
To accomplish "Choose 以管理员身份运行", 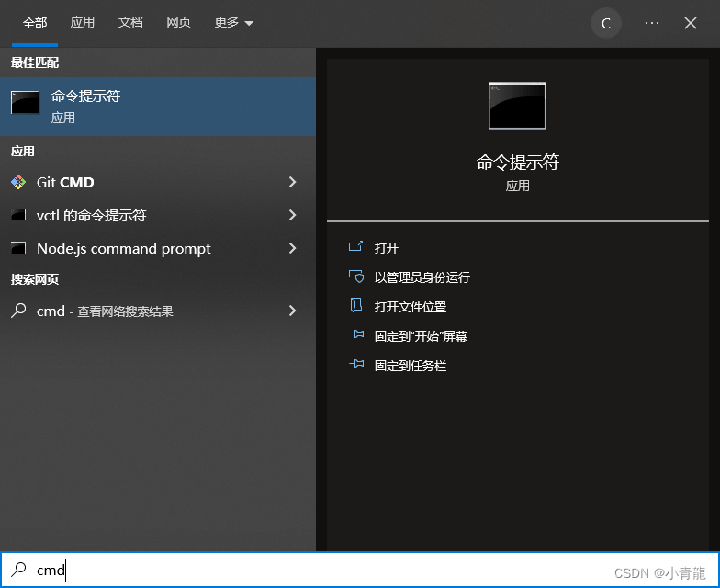I will coord(422,277).
